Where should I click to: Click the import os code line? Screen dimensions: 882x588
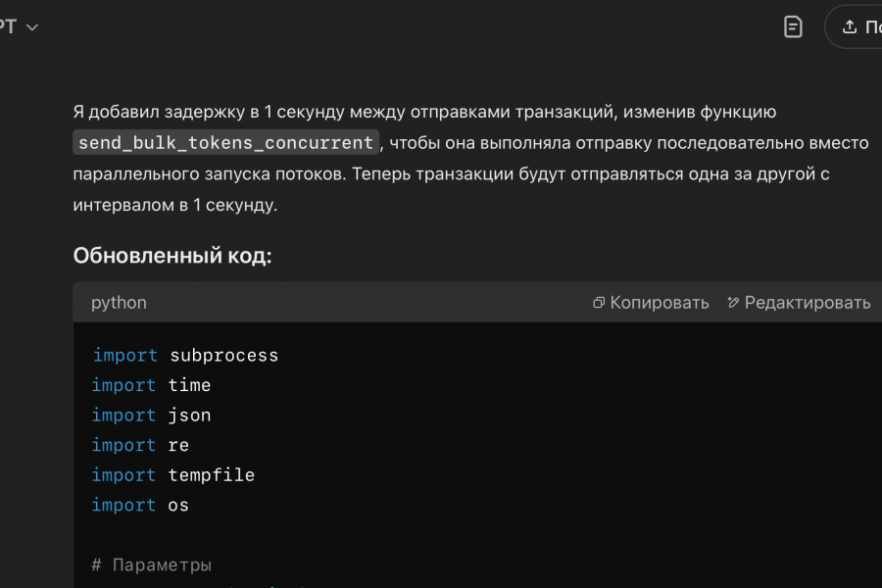pyautogui.click(x=140, y=505)
